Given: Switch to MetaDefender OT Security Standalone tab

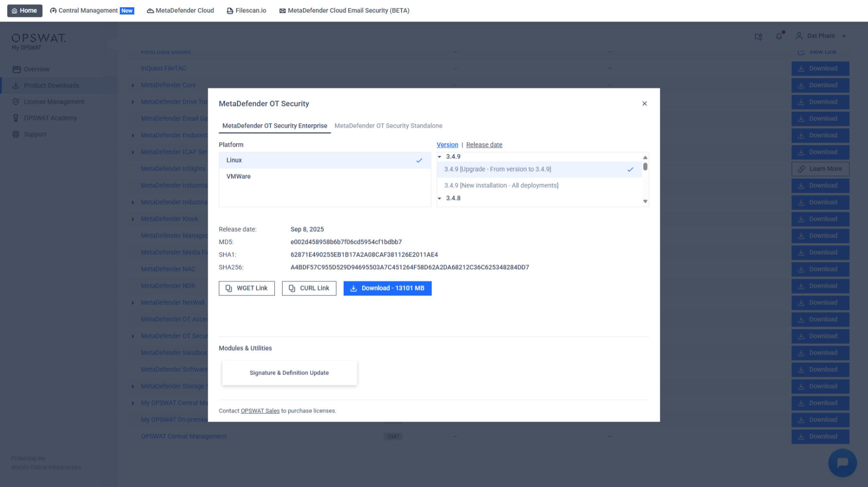Looking at the screenshot, I should click(x=388, y=126).
